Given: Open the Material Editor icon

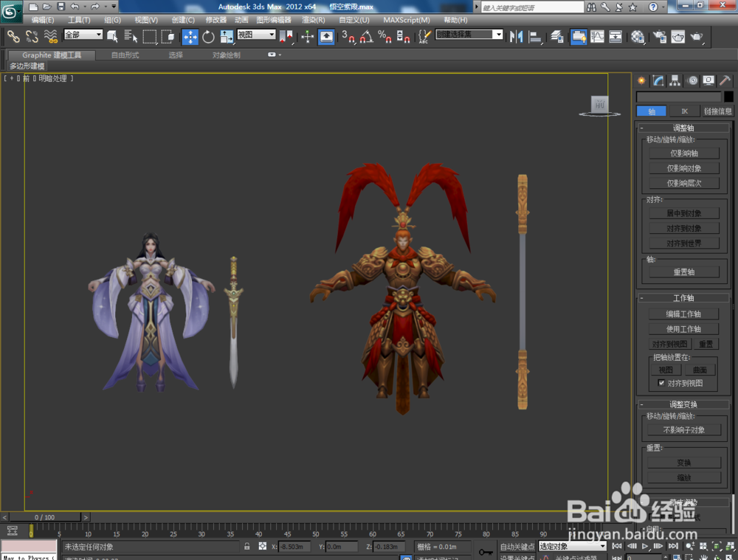Looking at the screenshot, I should [638, 36].
